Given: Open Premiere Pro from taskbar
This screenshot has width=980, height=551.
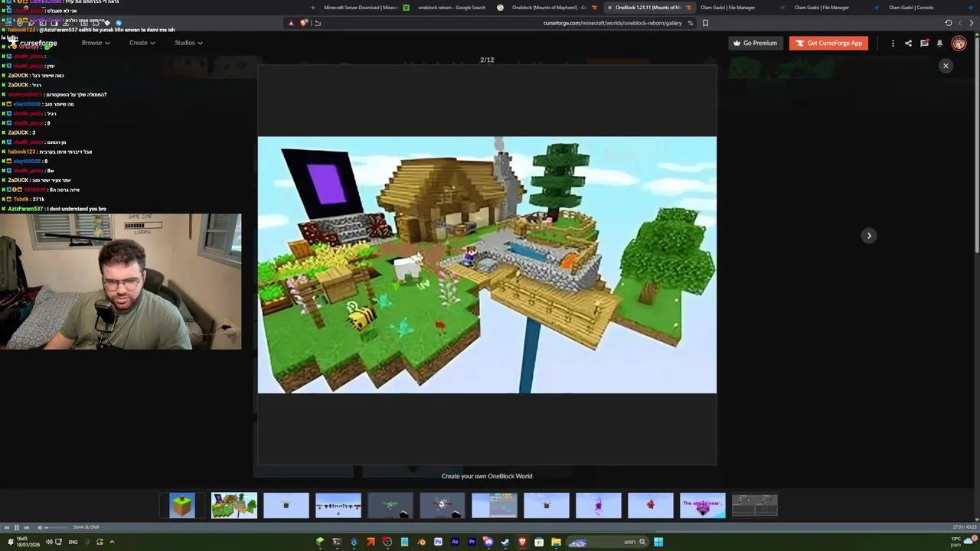Looking at the screenshot, I should [x=472, y=543].
